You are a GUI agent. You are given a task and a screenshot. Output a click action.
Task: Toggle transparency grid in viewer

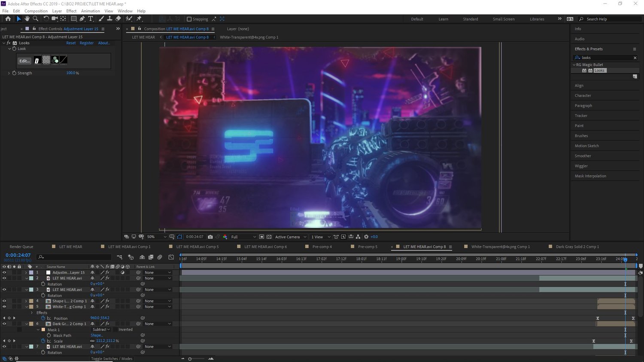click(x=269, y=237)
